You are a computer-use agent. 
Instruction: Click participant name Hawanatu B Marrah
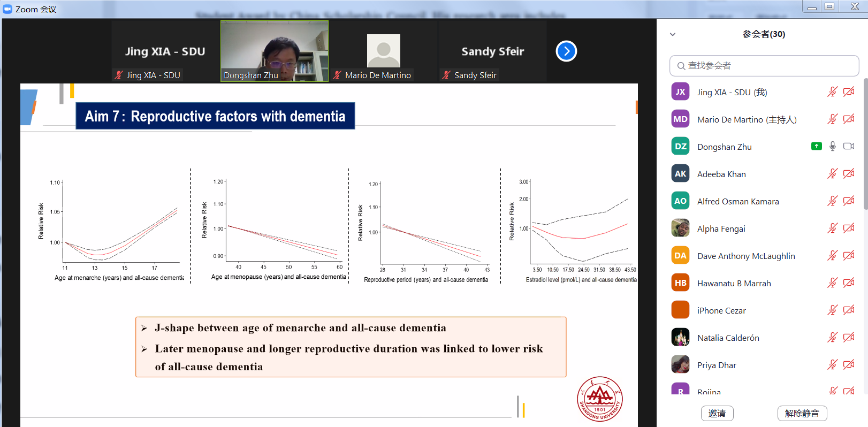(x=734, y=283)
